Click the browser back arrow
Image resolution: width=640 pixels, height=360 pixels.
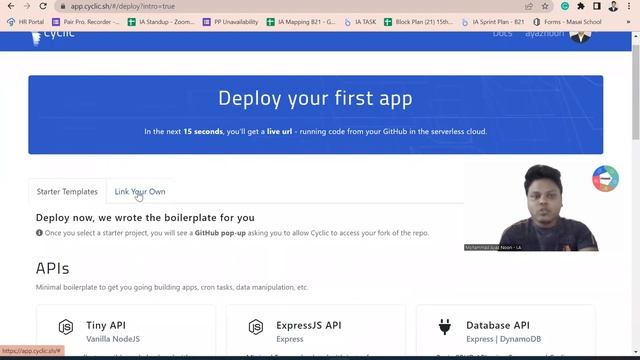11,6
